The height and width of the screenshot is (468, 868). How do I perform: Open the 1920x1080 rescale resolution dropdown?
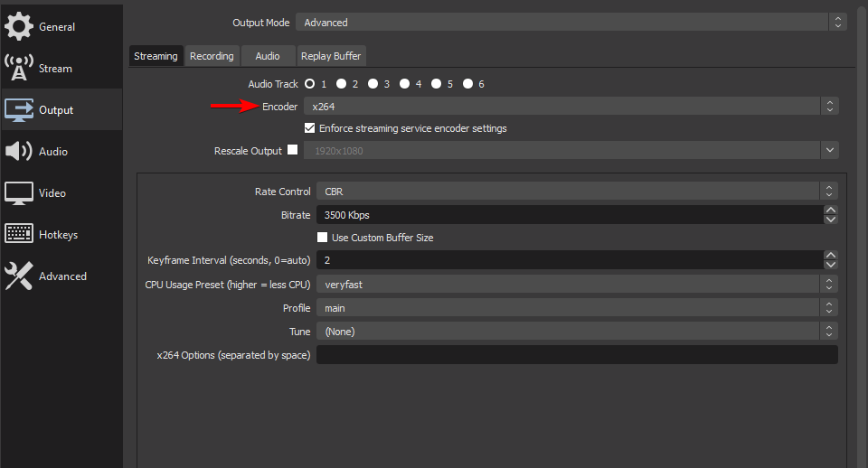(571, 151)
